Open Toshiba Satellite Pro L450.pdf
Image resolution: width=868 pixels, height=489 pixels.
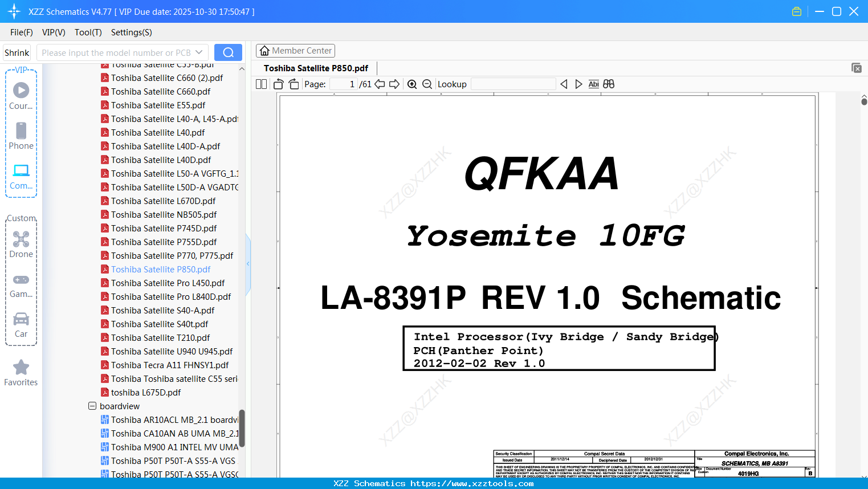tap(168, 283)
